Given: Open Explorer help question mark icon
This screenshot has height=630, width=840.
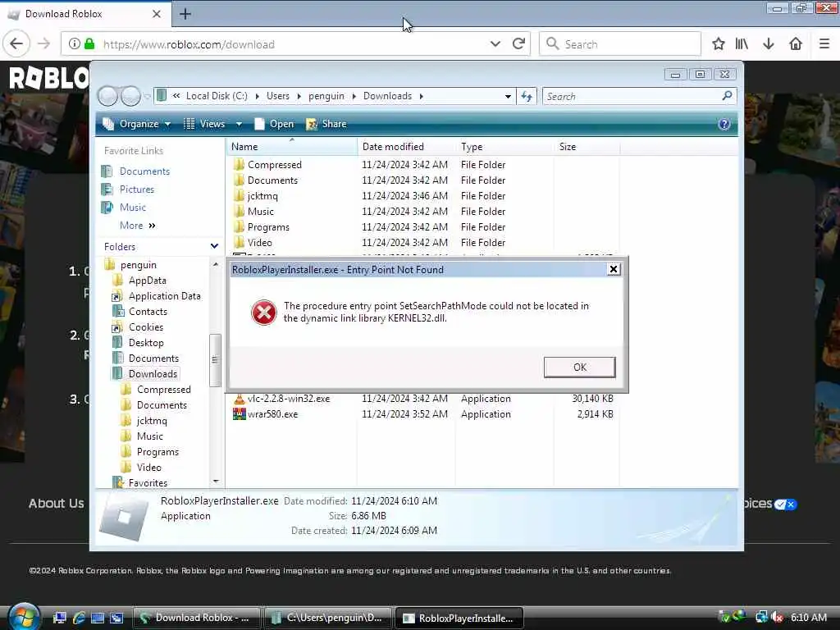Looking at the screenshot, I should (x=724, y=124).
